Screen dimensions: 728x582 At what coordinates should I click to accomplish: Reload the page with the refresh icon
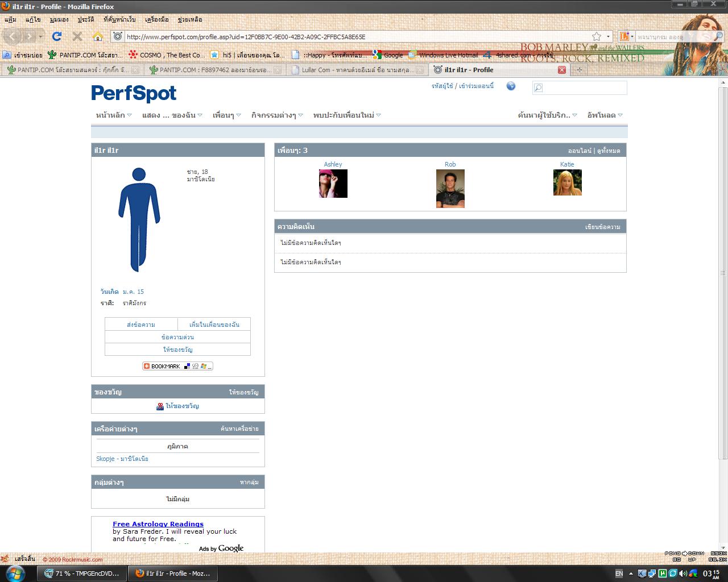point(57,36)
